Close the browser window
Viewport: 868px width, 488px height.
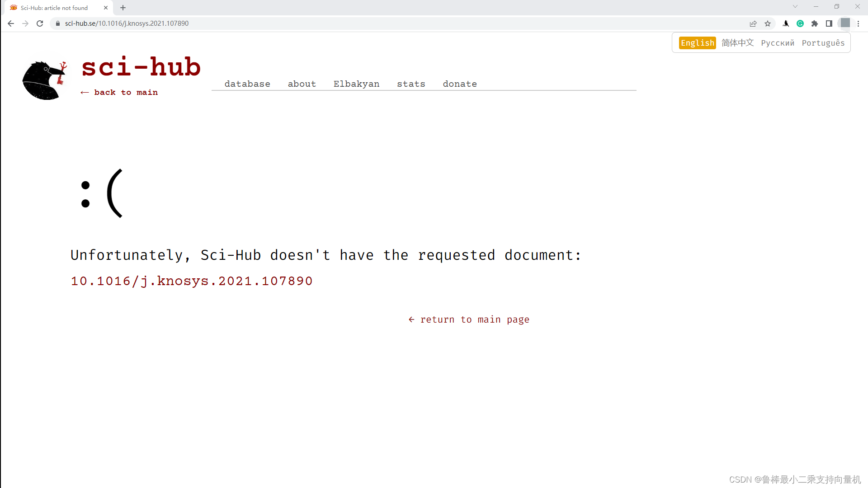pos(858,7)
